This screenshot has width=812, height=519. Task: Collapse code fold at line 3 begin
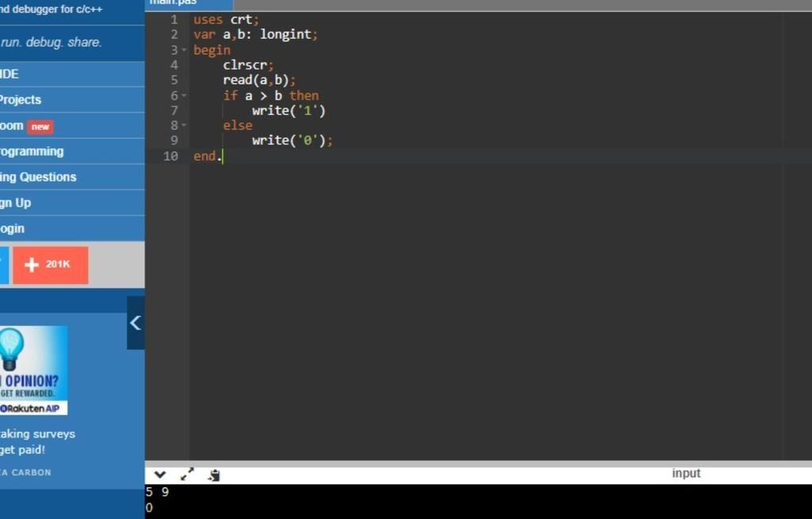(184, 50)
